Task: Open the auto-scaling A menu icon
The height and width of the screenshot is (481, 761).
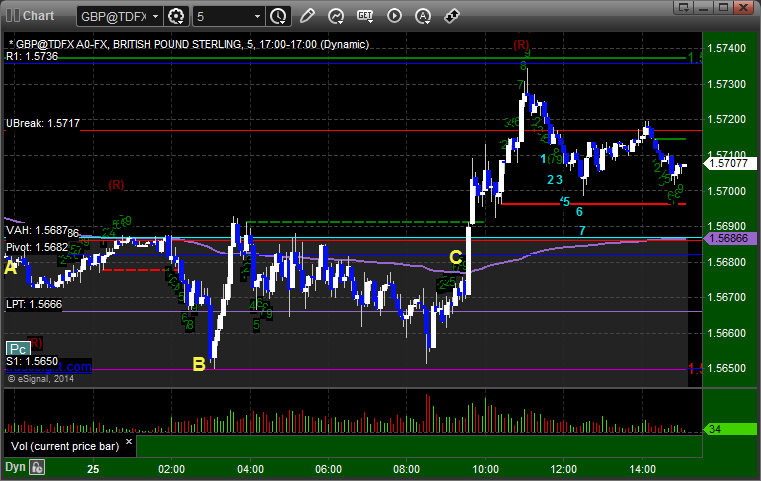Action: (x=423, y=16)
